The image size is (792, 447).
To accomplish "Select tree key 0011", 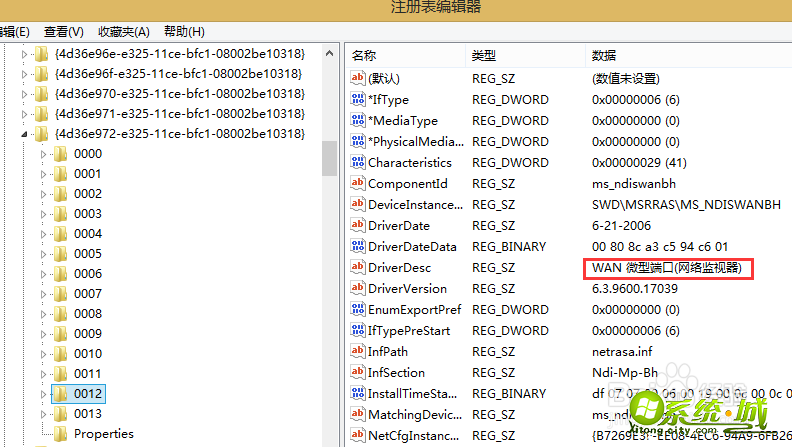I will 88,374.
